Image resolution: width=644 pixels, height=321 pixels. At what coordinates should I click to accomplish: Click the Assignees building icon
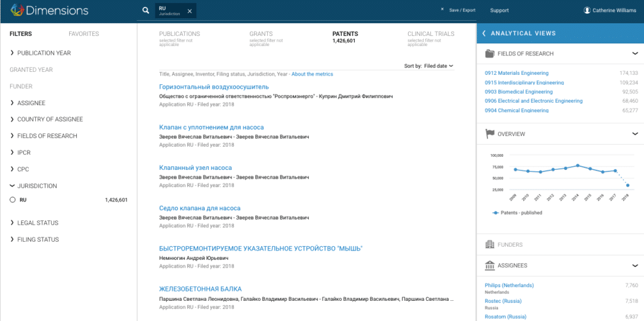[x=490, y=266]
